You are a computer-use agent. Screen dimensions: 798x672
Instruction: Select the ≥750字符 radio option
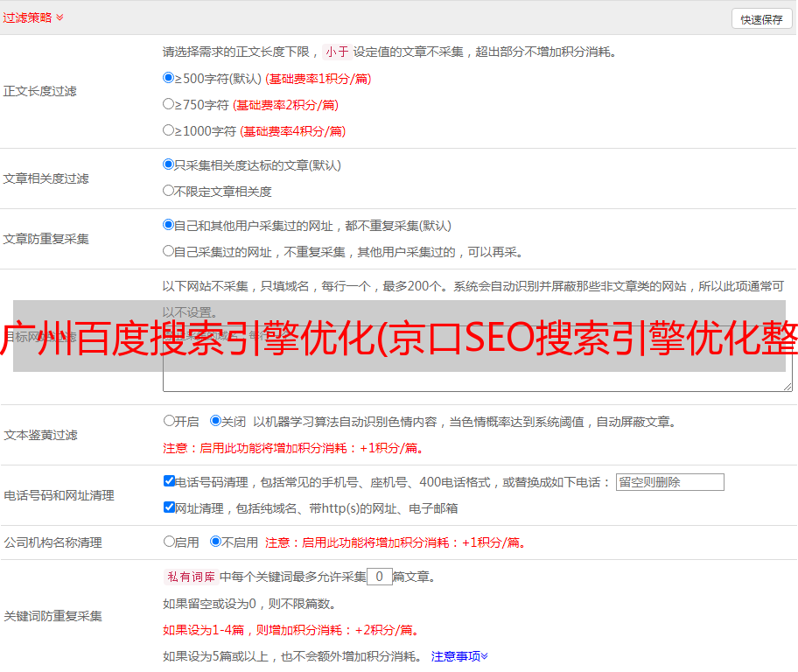pos(169,104)
